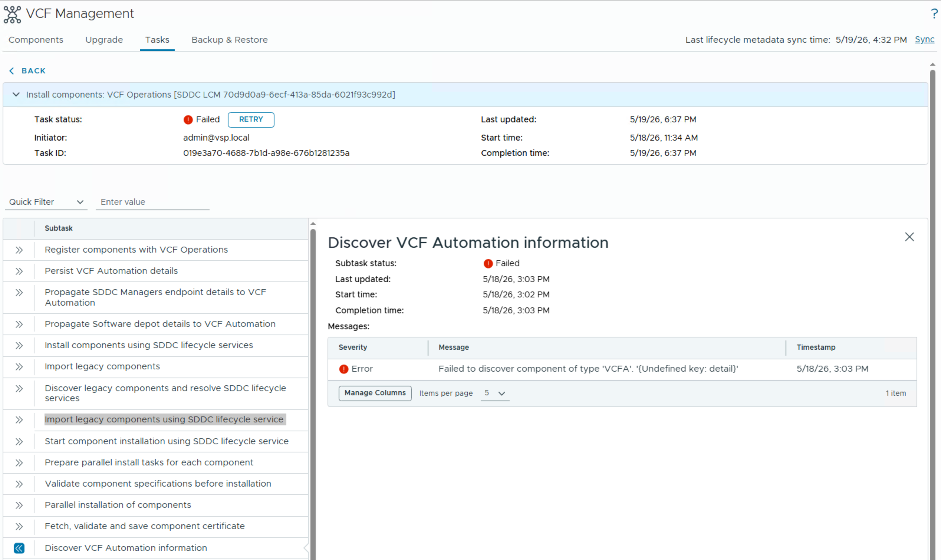Expand details for Persist VCF Automation details
This screenshot has height=560, width=941.
[19, 271]
